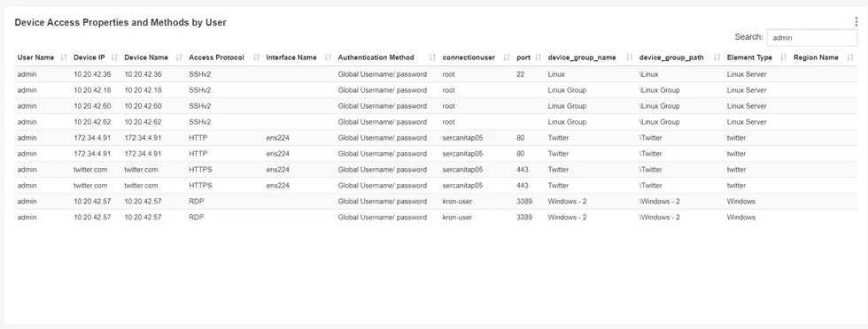868x329 pixels.
Task: Click Linux Server in the 10.20.42.62 row
Action: pyautogui.click(x=747, y=122)
